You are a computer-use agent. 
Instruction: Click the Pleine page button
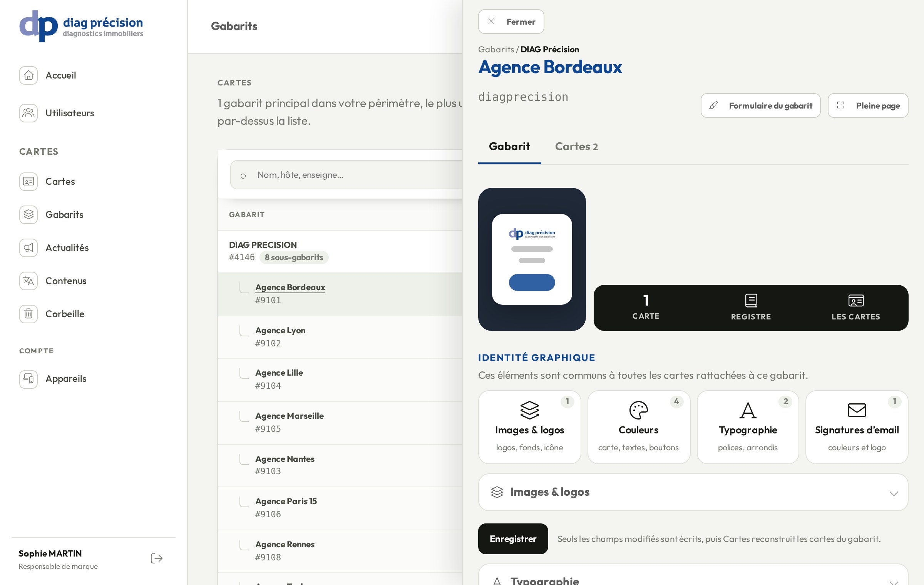tap(868, 105)
